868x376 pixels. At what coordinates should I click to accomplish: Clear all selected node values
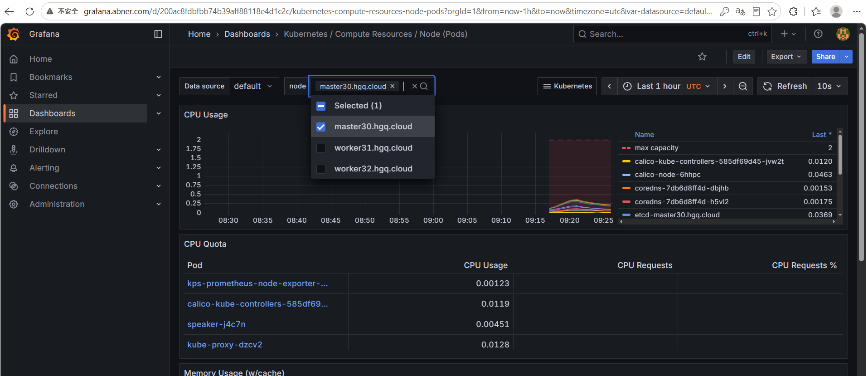(414, 86)
